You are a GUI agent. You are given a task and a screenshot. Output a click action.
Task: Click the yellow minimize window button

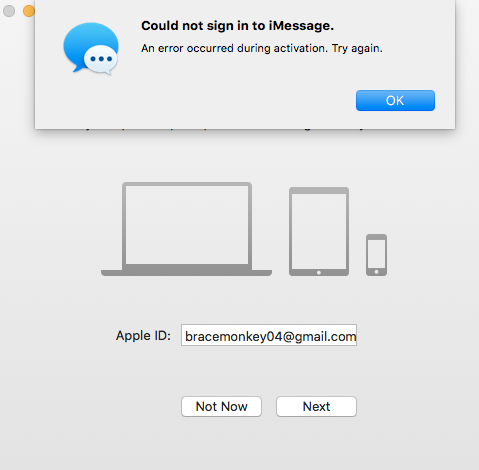coord(29,11)
